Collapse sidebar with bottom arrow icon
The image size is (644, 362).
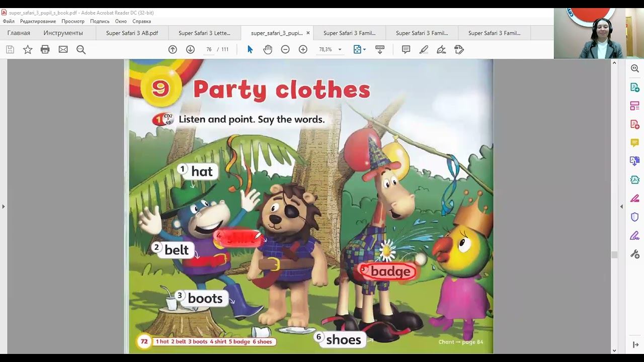[635, 344]
